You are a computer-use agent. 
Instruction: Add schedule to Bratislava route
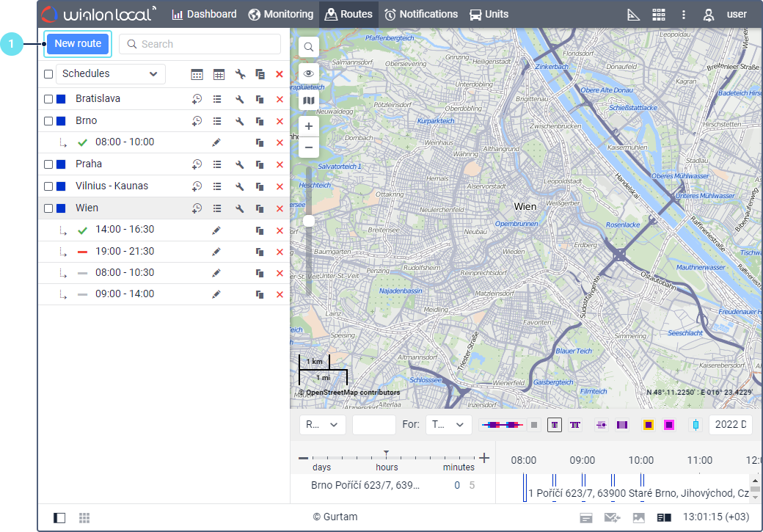point(197,99)
